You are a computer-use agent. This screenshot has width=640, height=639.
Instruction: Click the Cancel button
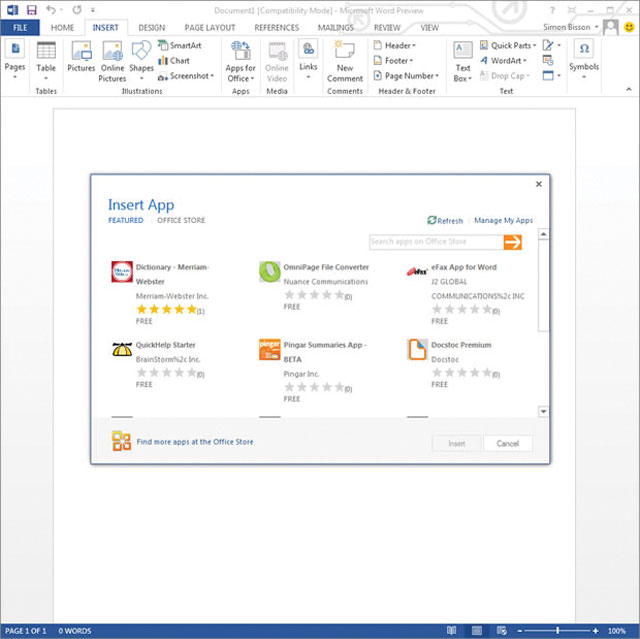tap(508, 444)
